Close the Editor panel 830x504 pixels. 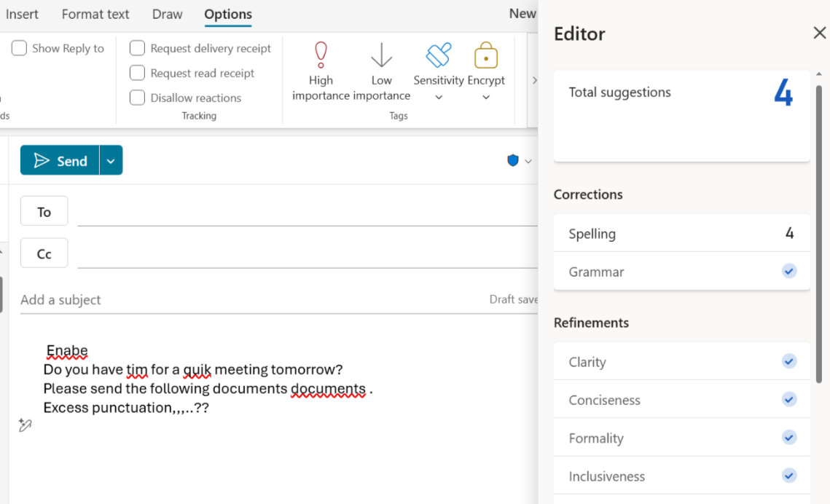pyautogui.click(x=819, y=33)
